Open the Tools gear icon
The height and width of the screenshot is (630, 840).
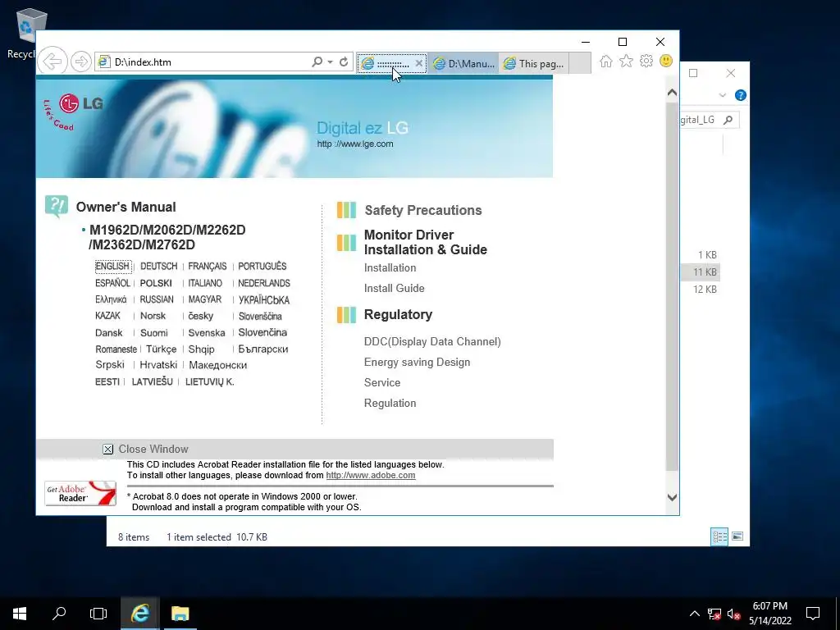(x=646, y=61)
